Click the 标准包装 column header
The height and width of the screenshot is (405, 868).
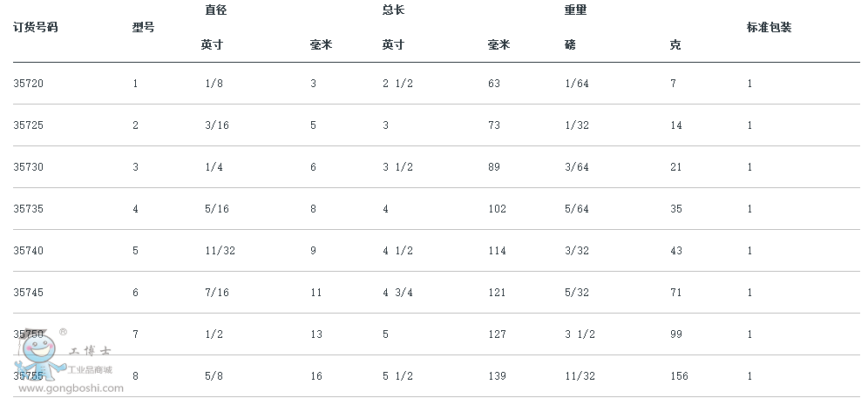click(769, 27)
